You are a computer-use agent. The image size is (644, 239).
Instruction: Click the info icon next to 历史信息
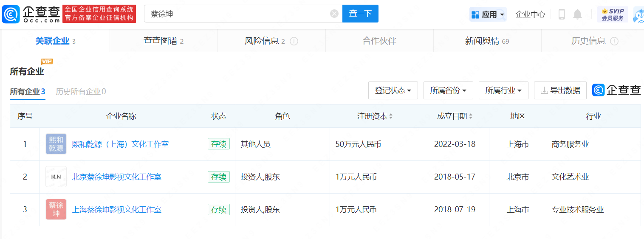point(614,41)
